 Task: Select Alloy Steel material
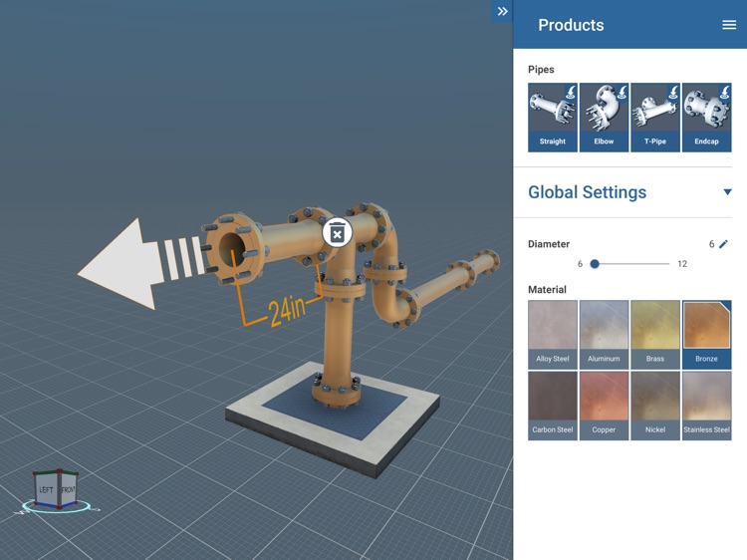[553, 335]
